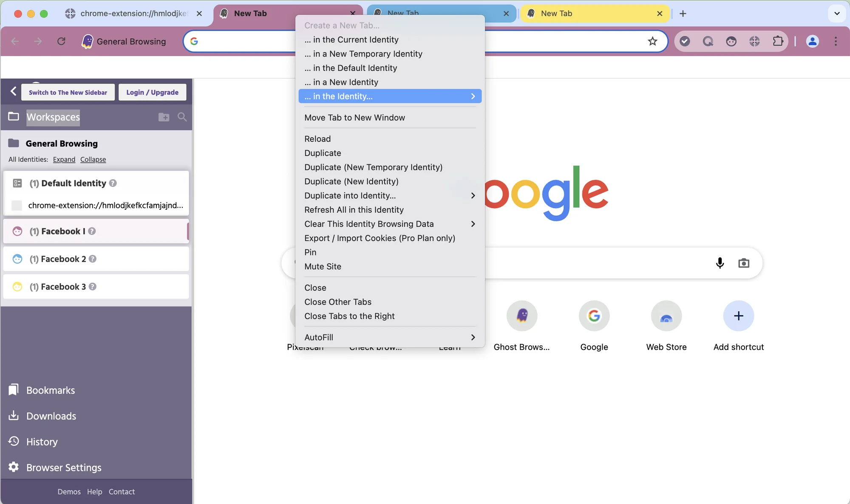Expand Clear This Identity Browsing Data submenu
This screenshot has width=850, height=504.
pos(390,224)
